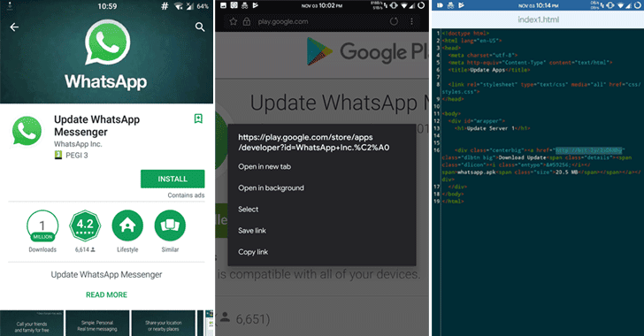The width and height of the screenshot is (644, 336).
Task: Open the browser three-dot menu
Action: click(x=411, y=21)
